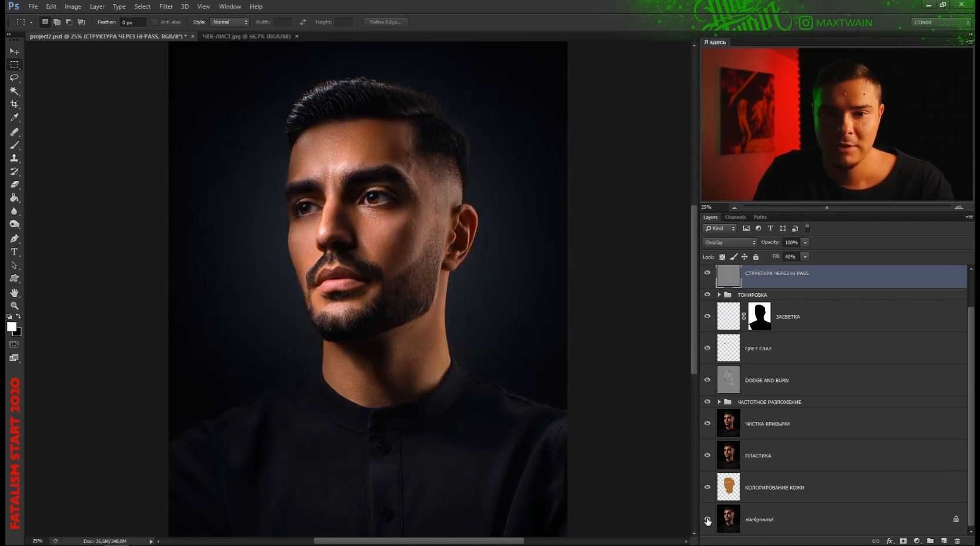Click the New selection mode button
Screen dimensions: 980x546
pyautogui.click(x=45, y=22)
